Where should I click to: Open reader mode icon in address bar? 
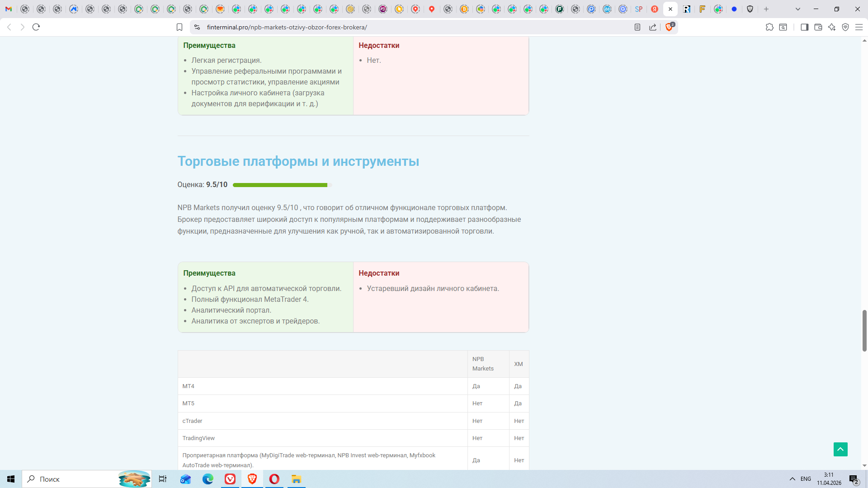637,27
